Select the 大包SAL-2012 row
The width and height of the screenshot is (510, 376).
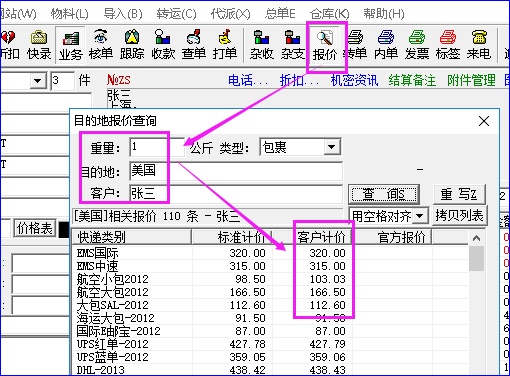270,305
